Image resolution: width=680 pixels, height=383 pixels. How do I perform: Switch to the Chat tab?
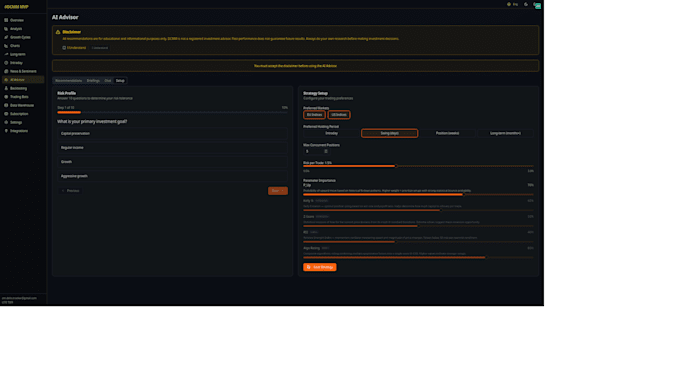coord(108,81)
